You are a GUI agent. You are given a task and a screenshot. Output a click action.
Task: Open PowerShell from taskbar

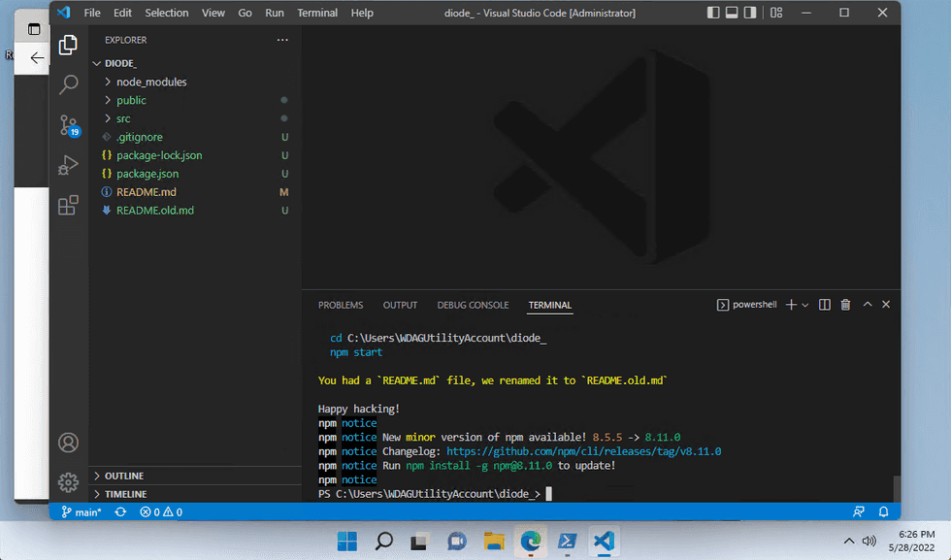tap(567, 541)
